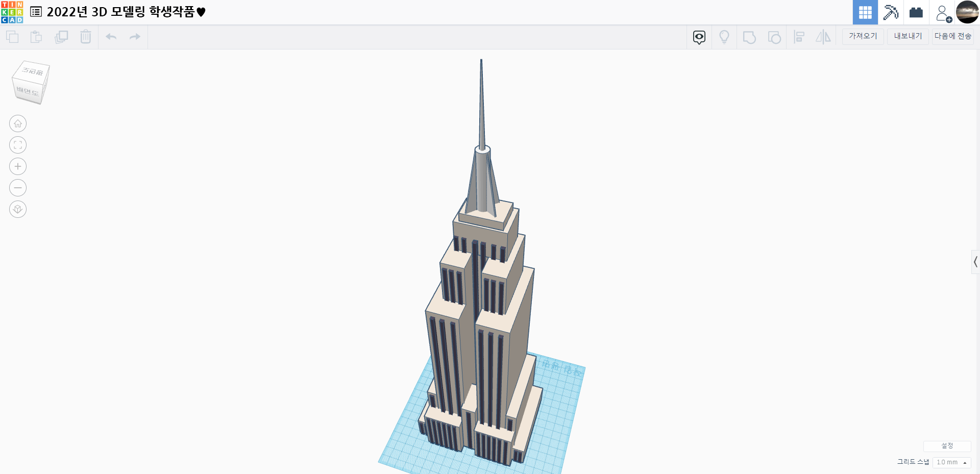This screenshot has width=980, height=474.
Task: Click the 가져오기 import button
Action: [863, 36]
